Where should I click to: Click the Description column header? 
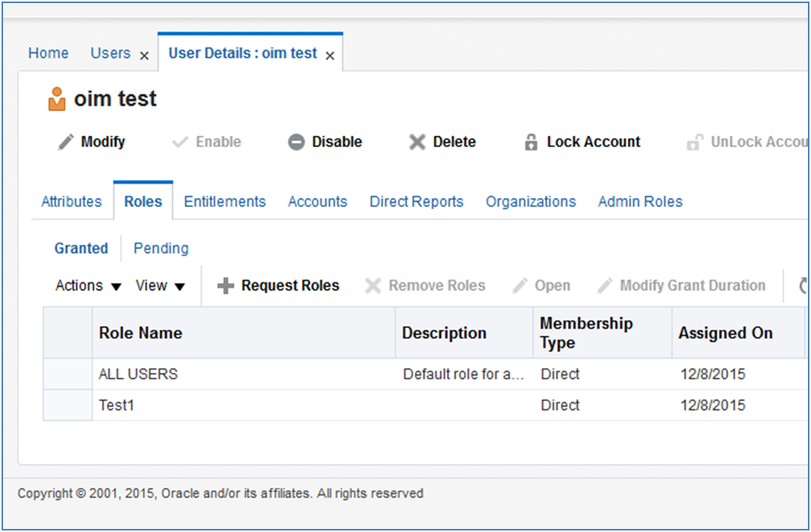[465, 333]
